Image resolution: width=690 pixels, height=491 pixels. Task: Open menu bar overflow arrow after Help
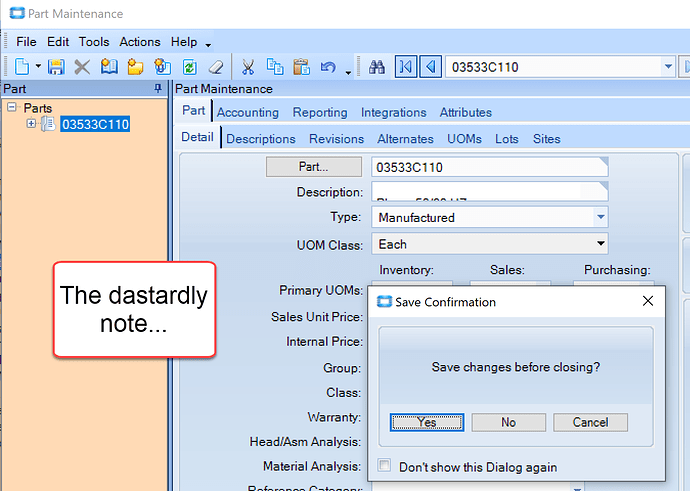pos(208,44)
